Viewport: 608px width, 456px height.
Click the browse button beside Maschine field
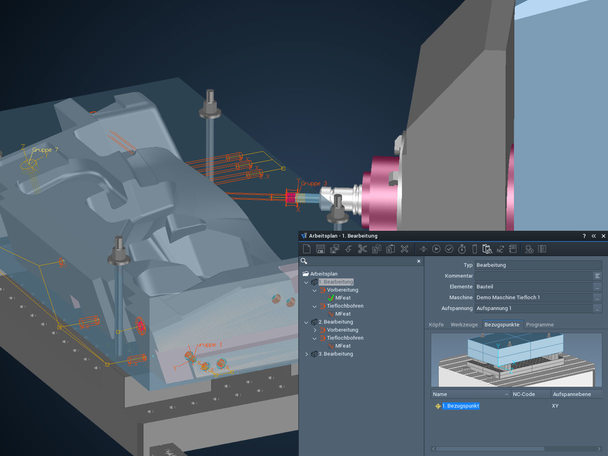pos(598,297)
